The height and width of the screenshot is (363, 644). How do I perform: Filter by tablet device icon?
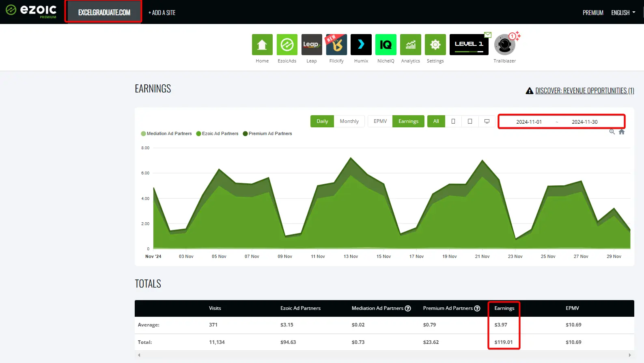470,121
